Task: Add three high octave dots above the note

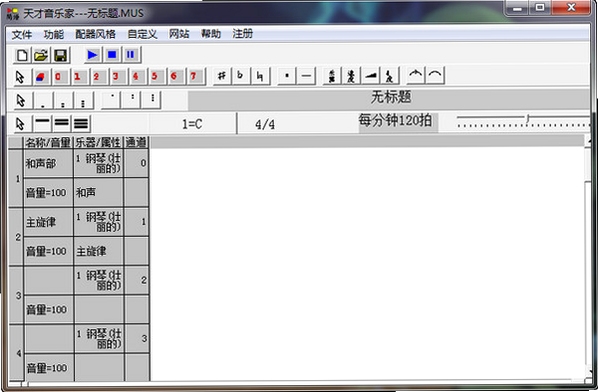Action: (x=152, y=100)
